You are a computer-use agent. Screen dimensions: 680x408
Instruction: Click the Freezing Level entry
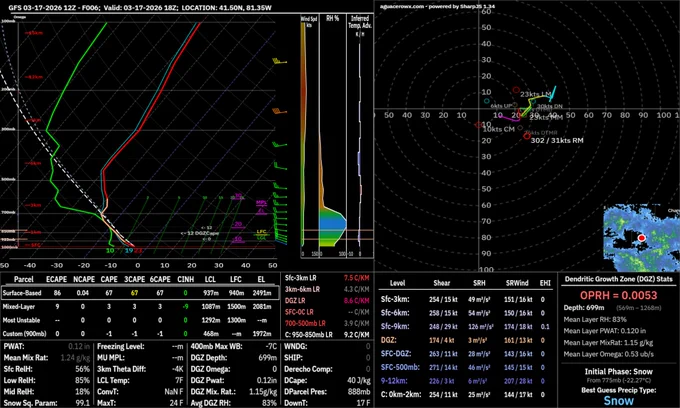pos(140,346)
